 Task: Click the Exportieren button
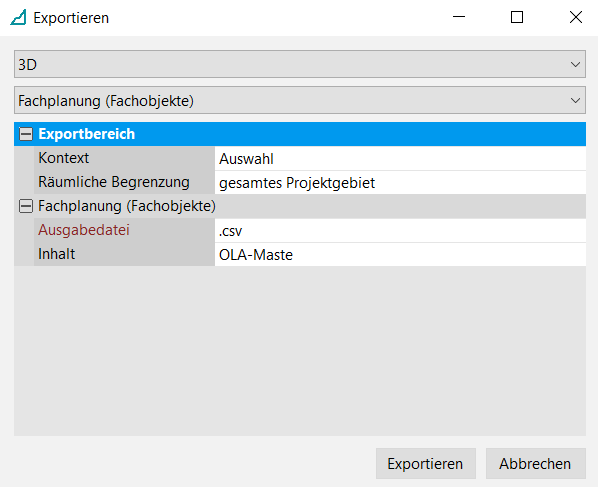(426, 463)
